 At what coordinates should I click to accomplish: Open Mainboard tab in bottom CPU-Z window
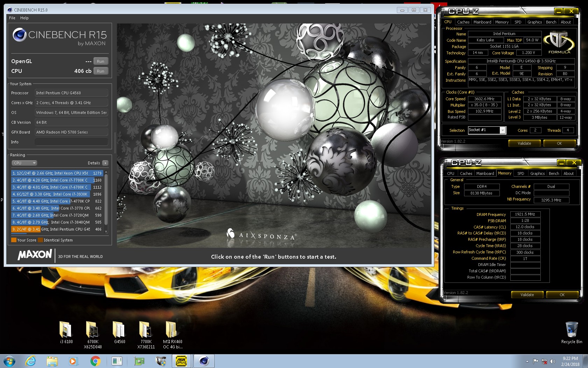485,173
